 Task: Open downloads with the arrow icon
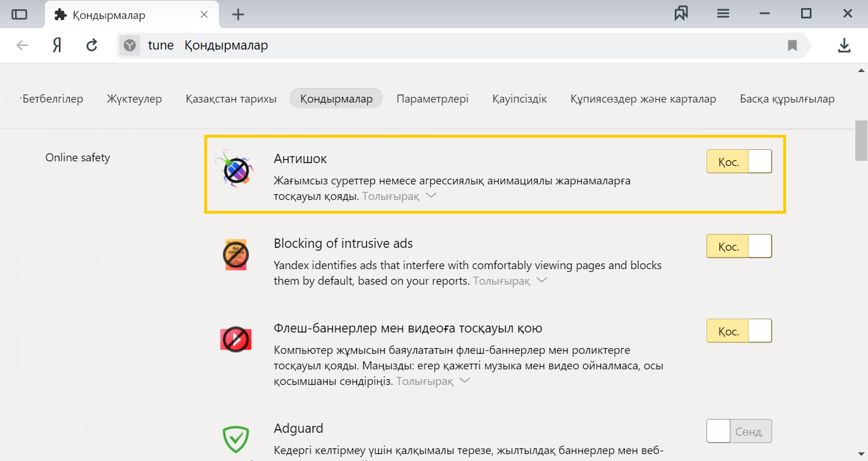tap(844, 46)
